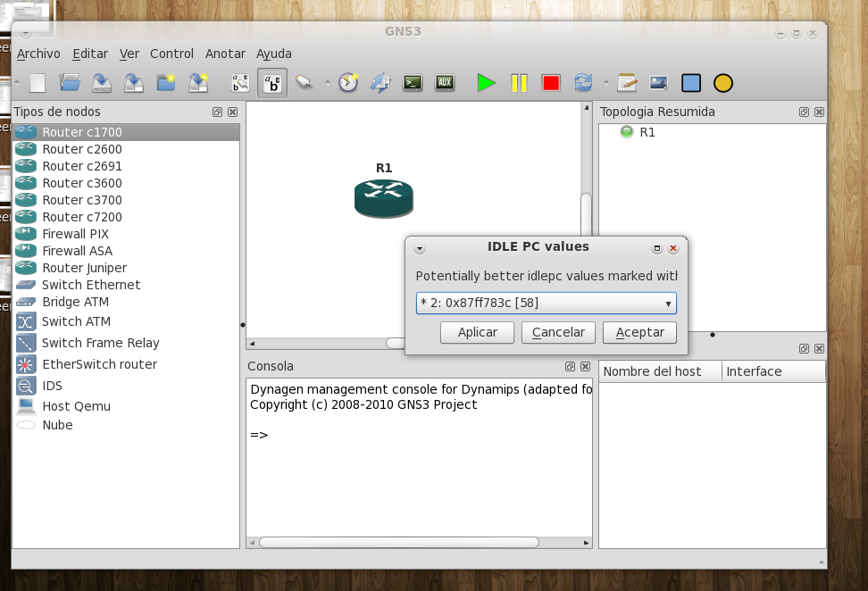Select Router c1700 node type

[x=126, y=132]
